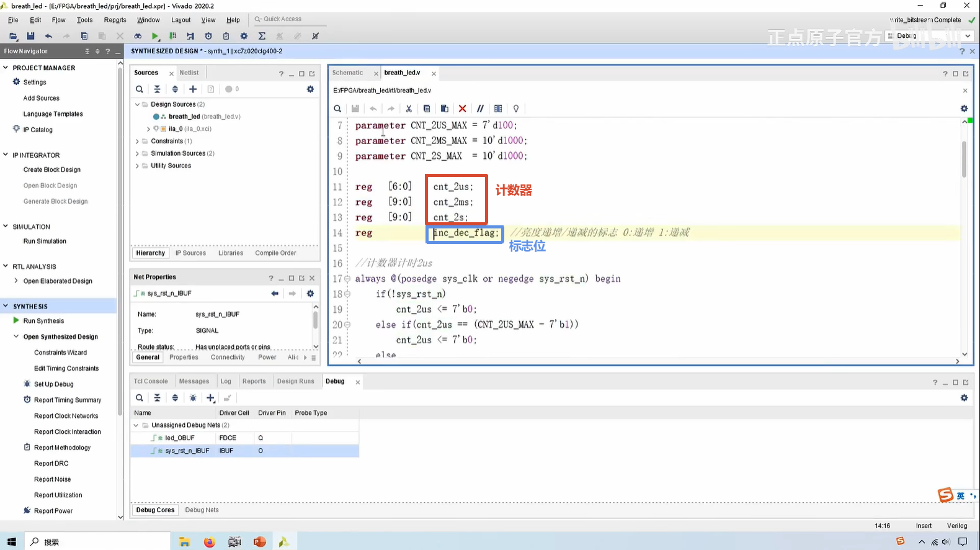Paste text with editor paste icon

click(x=444, y=109)
